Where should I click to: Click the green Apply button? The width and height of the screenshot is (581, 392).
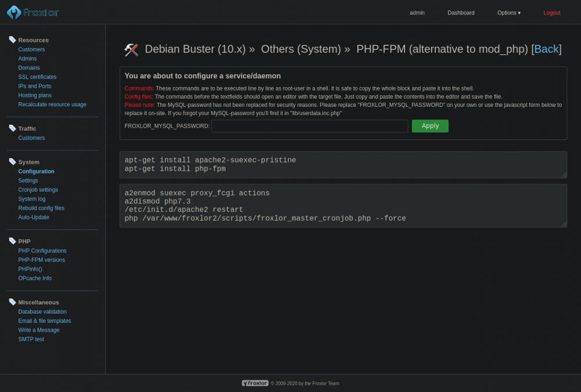click(430, 126)
